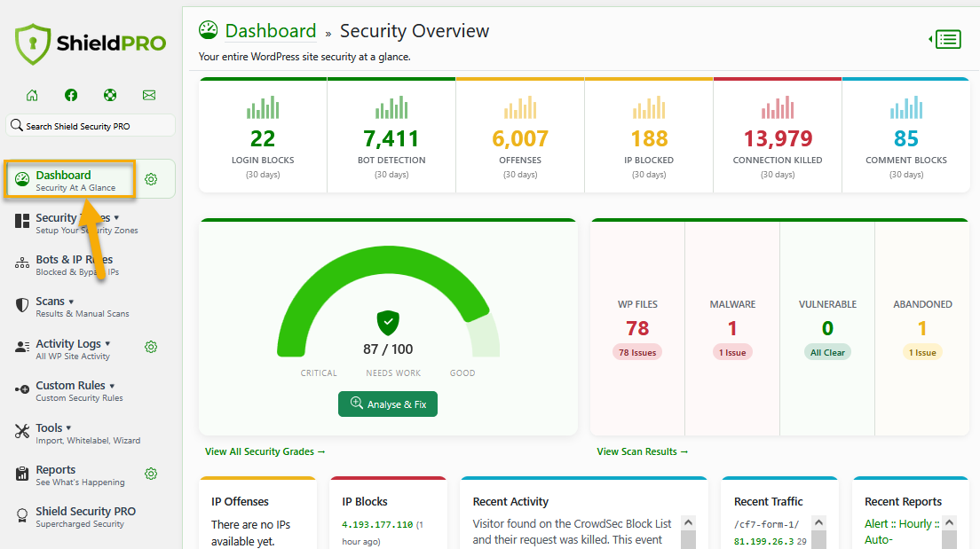Image resolution: width=980 pixels, height=549 pixels.
Task: Open the Facebook icon link
Action: pyautogui.click(x=71, y=95)
